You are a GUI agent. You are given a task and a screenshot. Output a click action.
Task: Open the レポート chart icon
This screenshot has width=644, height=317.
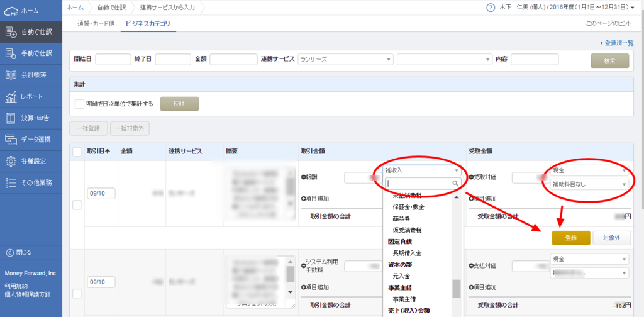11,96
